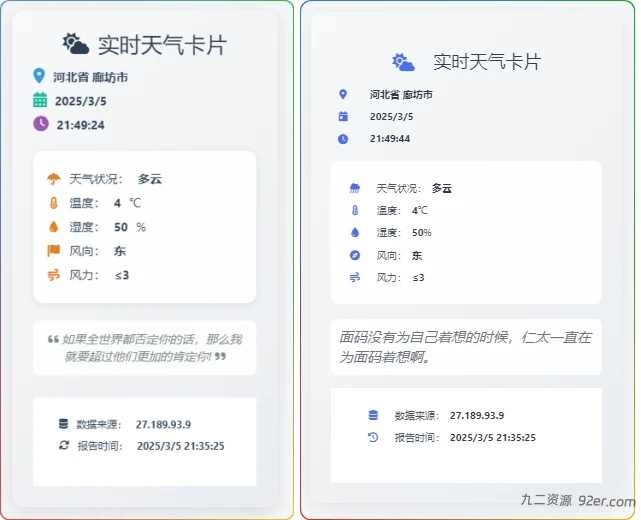Click report time 2025/3/5 21:35:25 in left card
This screenshot has height=520, width=641.
coord(181,446)
